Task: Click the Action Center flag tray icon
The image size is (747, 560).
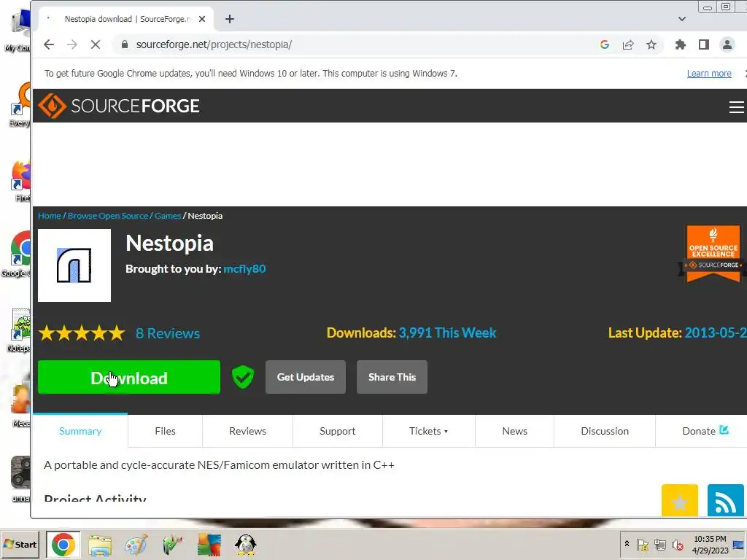Action: [642, 544]
